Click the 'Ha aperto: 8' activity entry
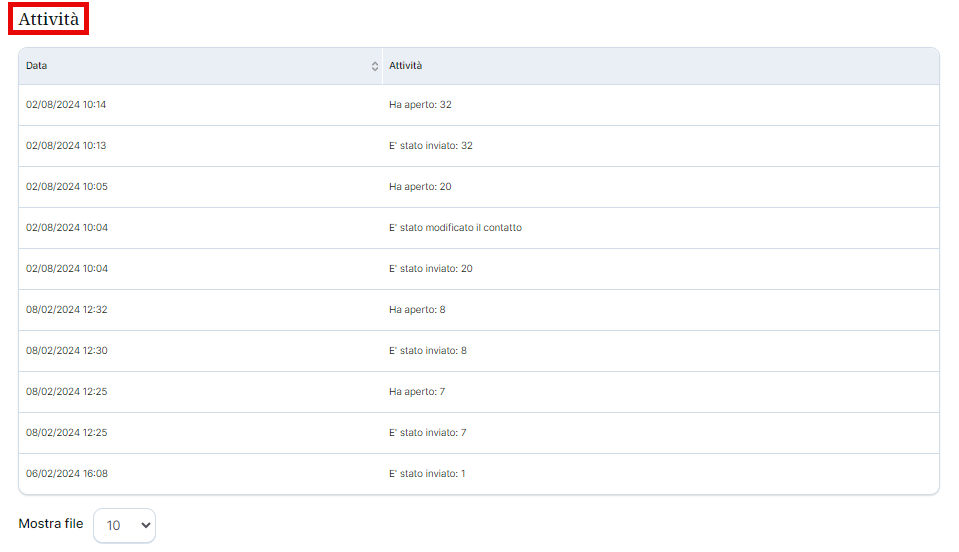959x552 pixels. pos(417,310)
